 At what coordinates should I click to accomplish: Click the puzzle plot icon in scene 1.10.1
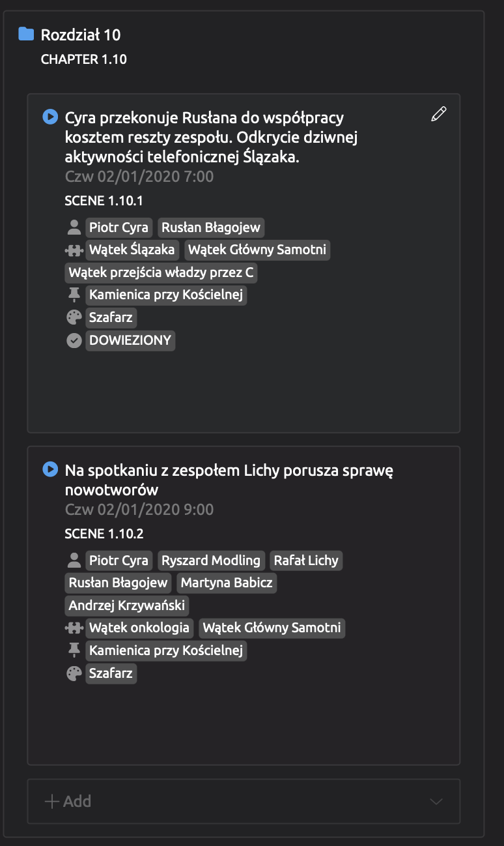point(74,250)
